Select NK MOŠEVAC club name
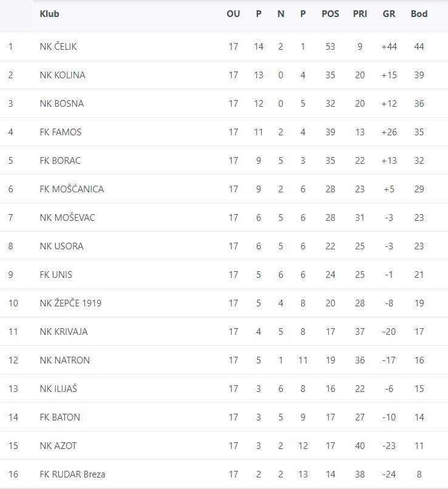Screen dimensions: 448x489 point(67,218)
